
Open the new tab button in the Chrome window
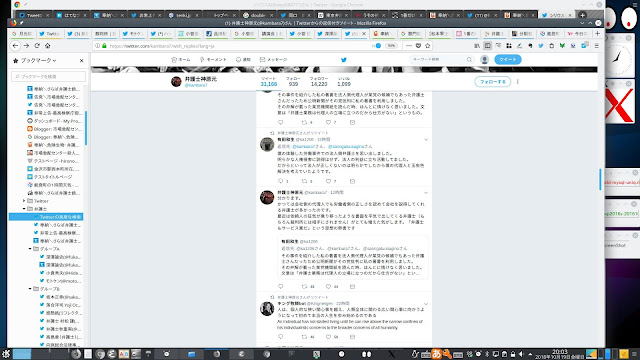(582, 15)
